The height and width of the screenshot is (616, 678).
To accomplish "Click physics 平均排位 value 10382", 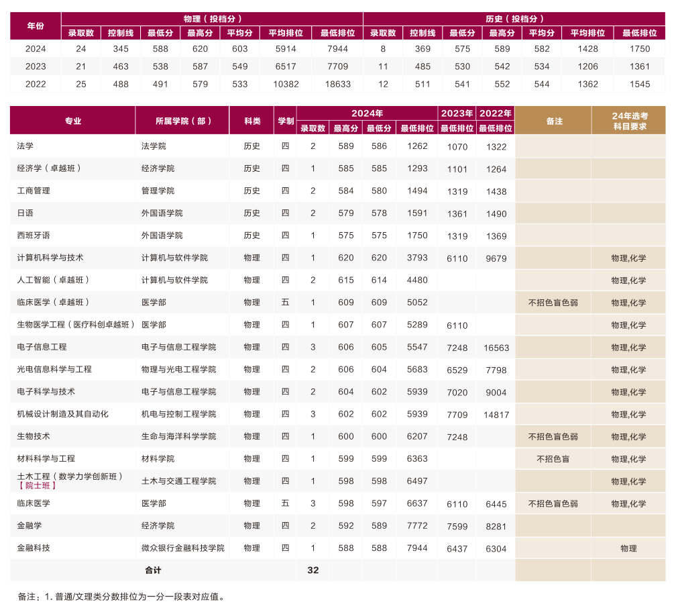I will click(286, 85).
